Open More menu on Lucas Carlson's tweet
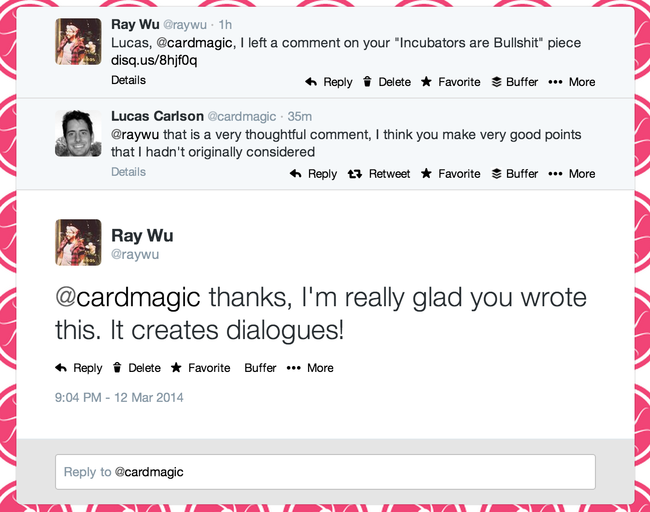The height and width of the screenshot is (512, 650). (572, 174)
